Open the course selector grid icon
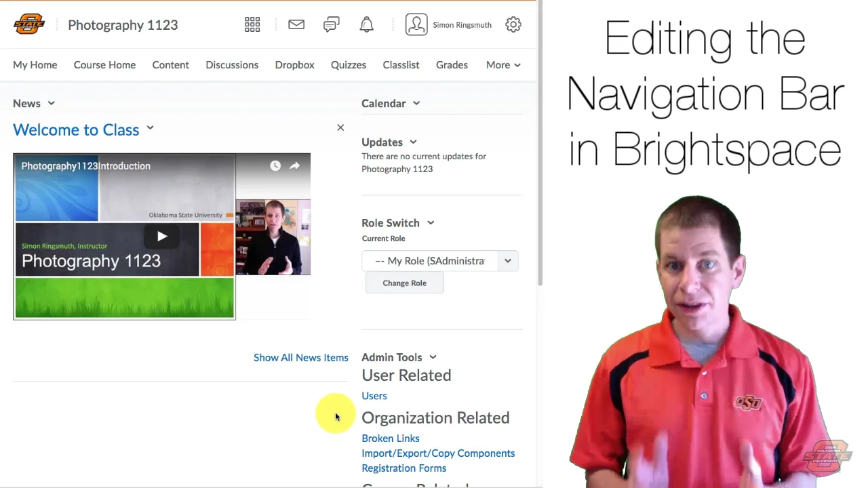The width and height of the screenshot is (868, 488). (x=252, y=25)
